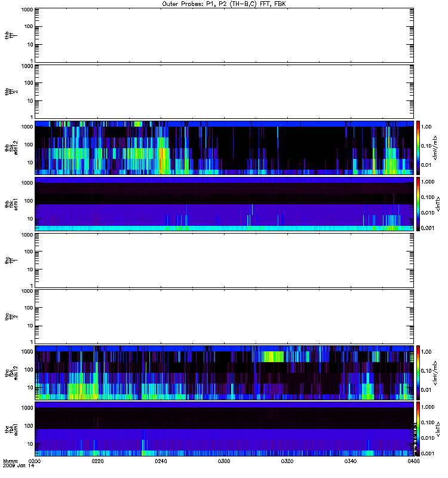Image resolution: width=448 pixels, height=478 pixels.
Task: Click the '0300' time axis label
Action: (224, 461)
